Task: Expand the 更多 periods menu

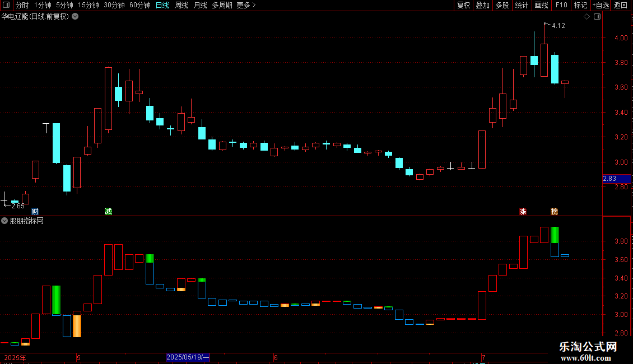Action: 246,5
